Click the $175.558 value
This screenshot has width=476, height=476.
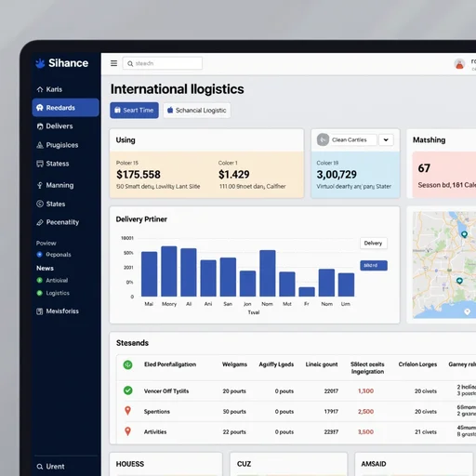click(139, 175)
